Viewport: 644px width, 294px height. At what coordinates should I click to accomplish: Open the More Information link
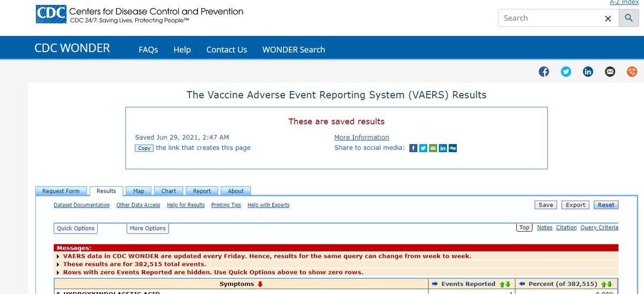362,138
